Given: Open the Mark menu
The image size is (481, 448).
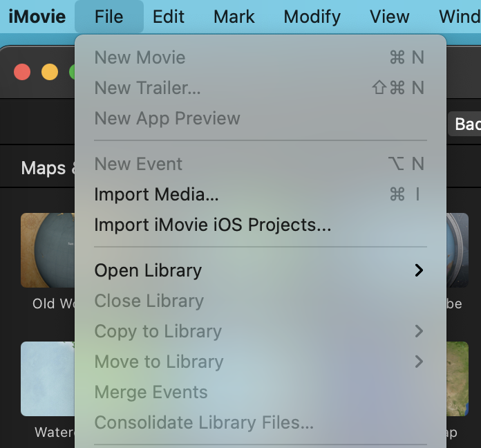Looking at the screenshot, I should coord(234,16).
